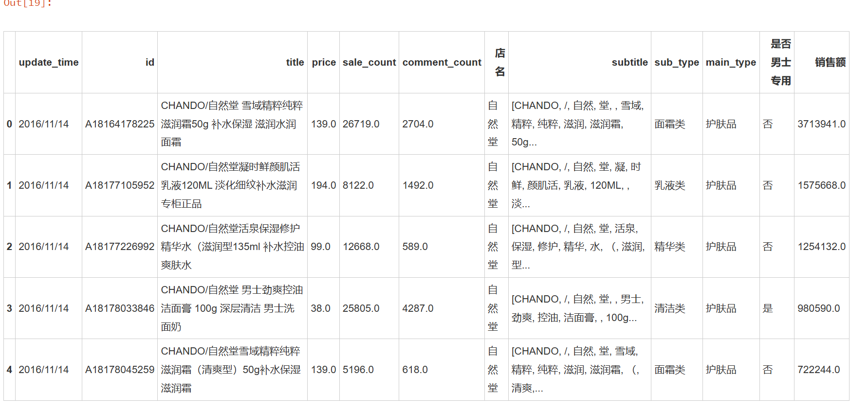Click title starting CHANDO/自然堂活泉保湿修护
Image resolution: width=868 pixels, height=412 pixels.
point(232,247)
